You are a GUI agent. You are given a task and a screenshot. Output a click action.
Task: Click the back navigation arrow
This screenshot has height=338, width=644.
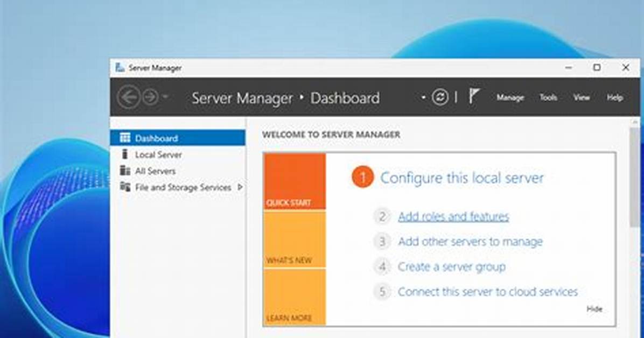(x=129, y=97)
